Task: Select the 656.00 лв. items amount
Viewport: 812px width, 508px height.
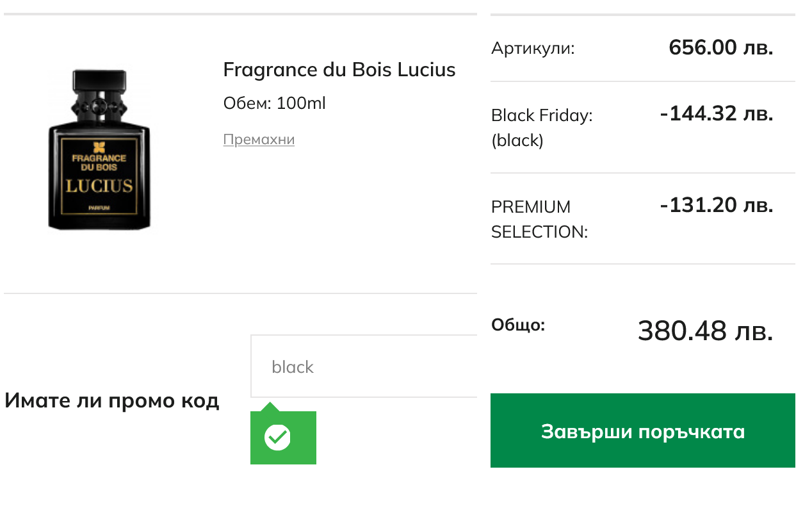Action: tap(720, 47)
